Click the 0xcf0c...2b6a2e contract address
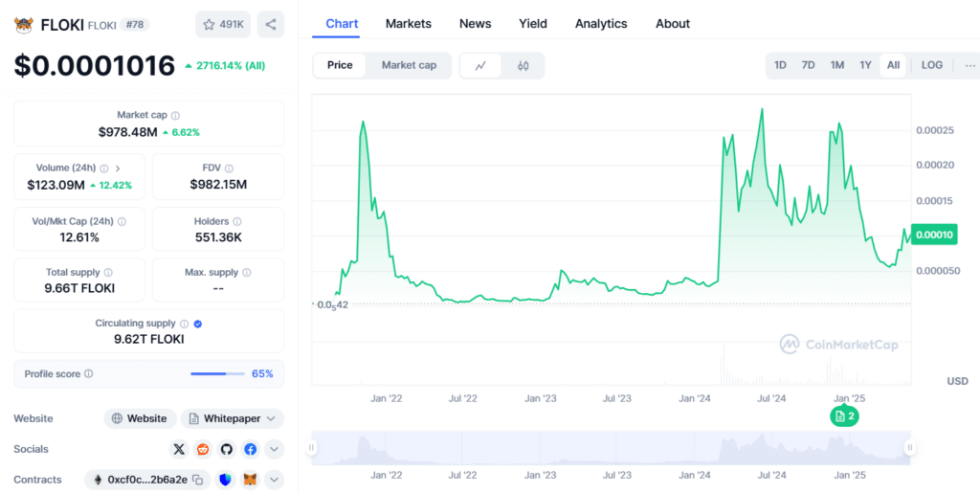 click(x=147, y=481)
